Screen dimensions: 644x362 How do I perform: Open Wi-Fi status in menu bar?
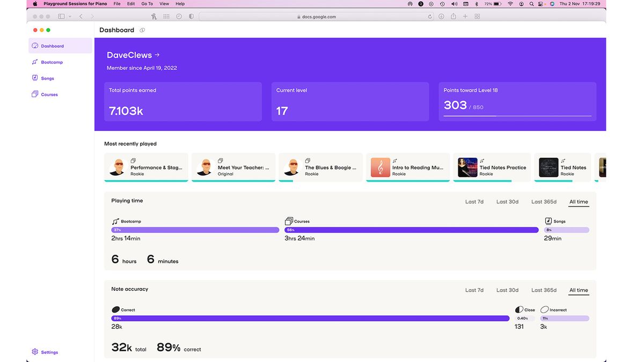(510, 4)
